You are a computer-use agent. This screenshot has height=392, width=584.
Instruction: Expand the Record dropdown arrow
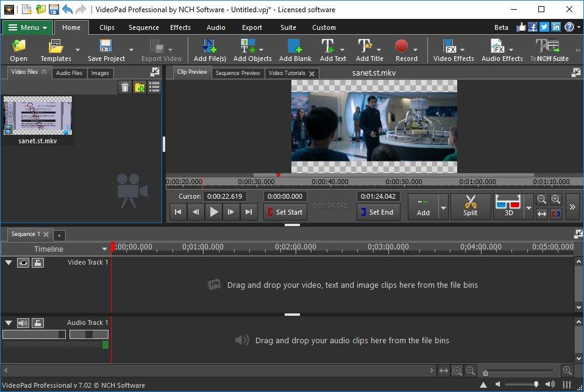[415, 50]
